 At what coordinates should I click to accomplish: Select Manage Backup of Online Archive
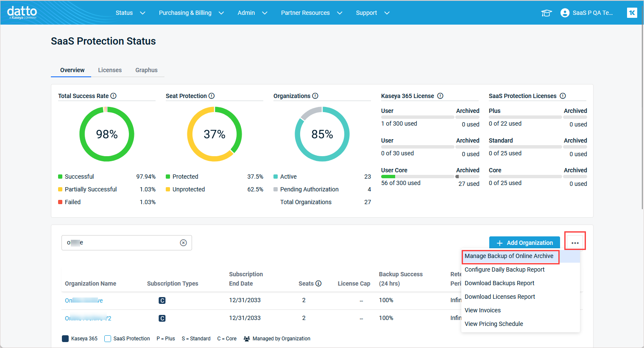tap(509, 256)
